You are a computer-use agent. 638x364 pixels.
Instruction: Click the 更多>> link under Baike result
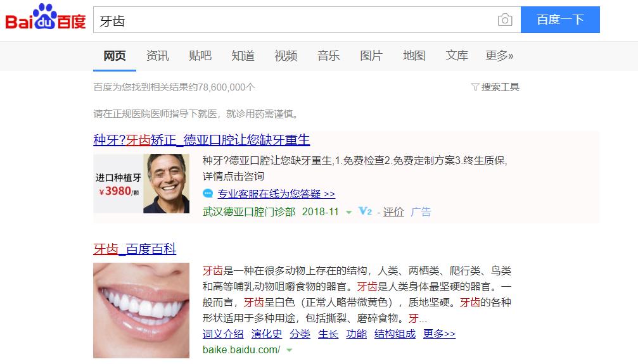[x=440, y=334]
